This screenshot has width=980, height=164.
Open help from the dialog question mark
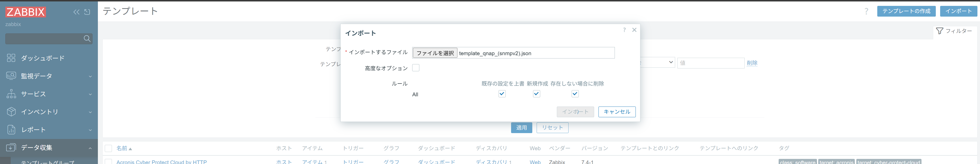624,30
